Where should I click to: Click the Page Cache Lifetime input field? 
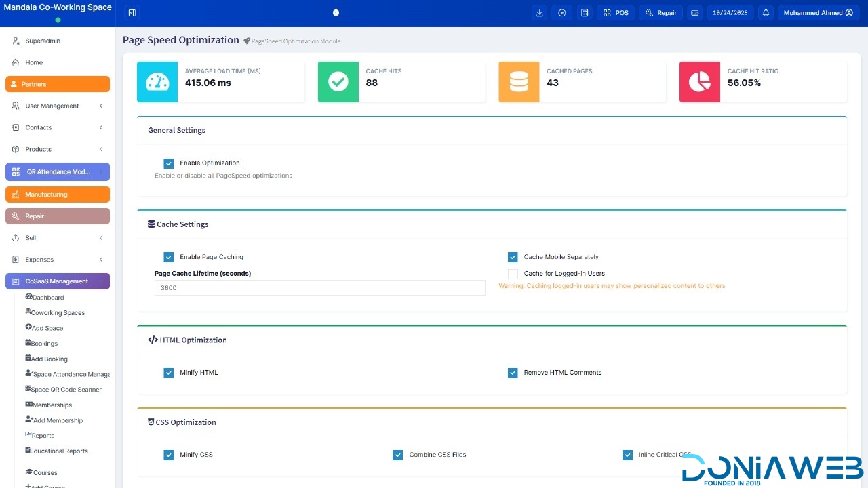click(319, 288)
